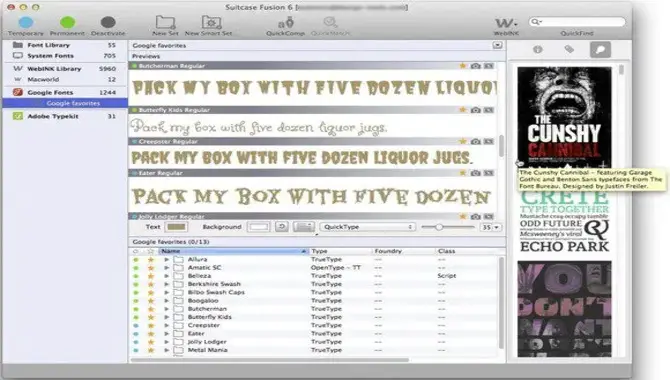Image resolution: width=670 pixels, height=380 pixels.
Task: Expand the Amatic SC font family
Action: pos(167,268)
